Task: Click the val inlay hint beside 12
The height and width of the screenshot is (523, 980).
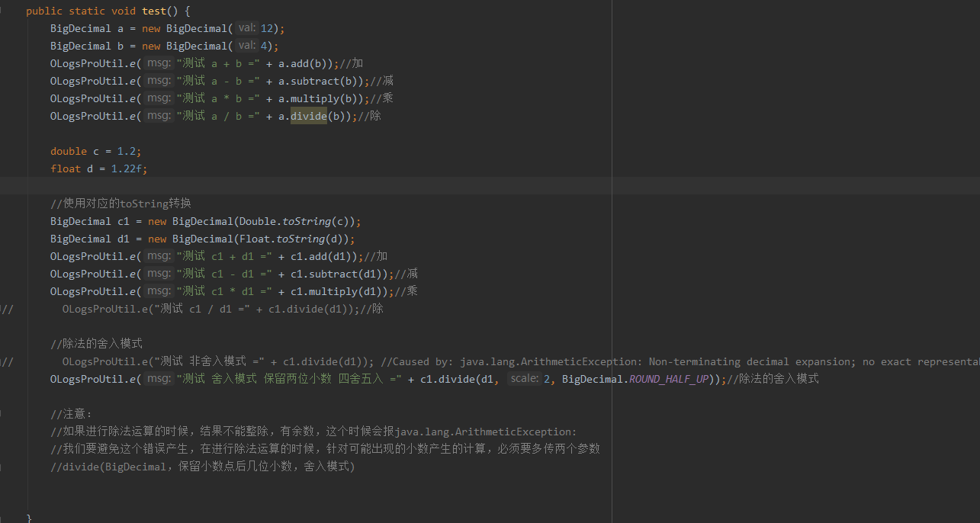Action: click(246, 27)
